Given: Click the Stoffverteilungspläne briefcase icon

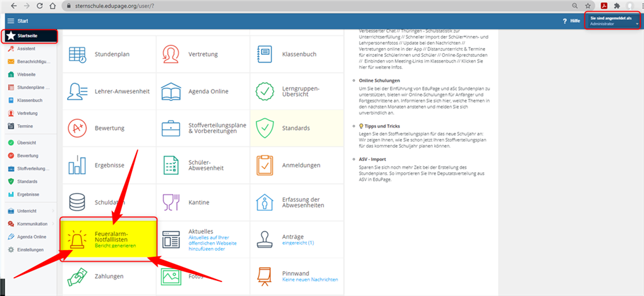Looking at the screenshot, I should tap(171, 128).
